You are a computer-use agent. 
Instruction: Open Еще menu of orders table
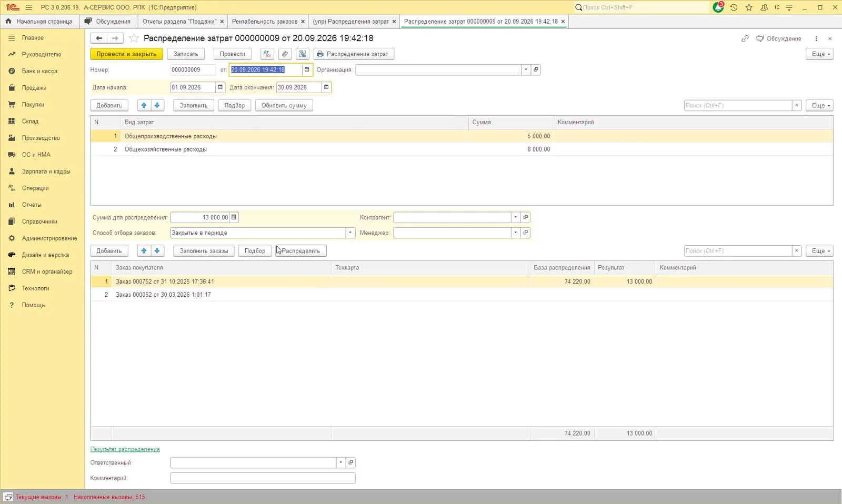click(819, 250)
